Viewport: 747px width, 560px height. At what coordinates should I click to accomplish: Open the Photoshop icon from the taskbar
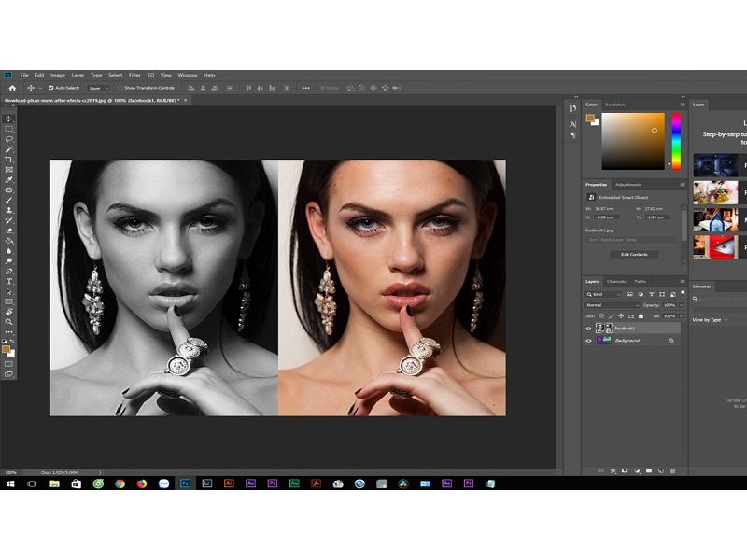click(x=186, y=483)
